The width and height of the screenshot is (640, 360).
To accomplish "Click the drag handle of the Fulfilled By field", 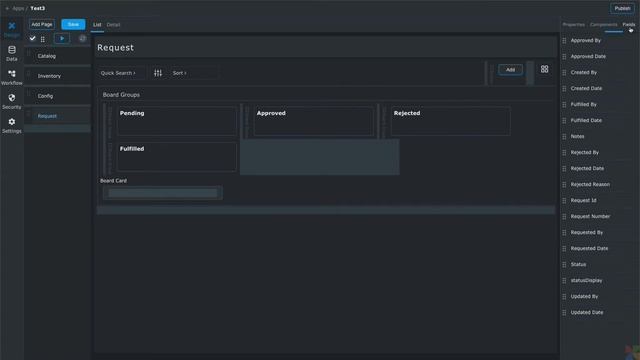I will pos(564,104).
